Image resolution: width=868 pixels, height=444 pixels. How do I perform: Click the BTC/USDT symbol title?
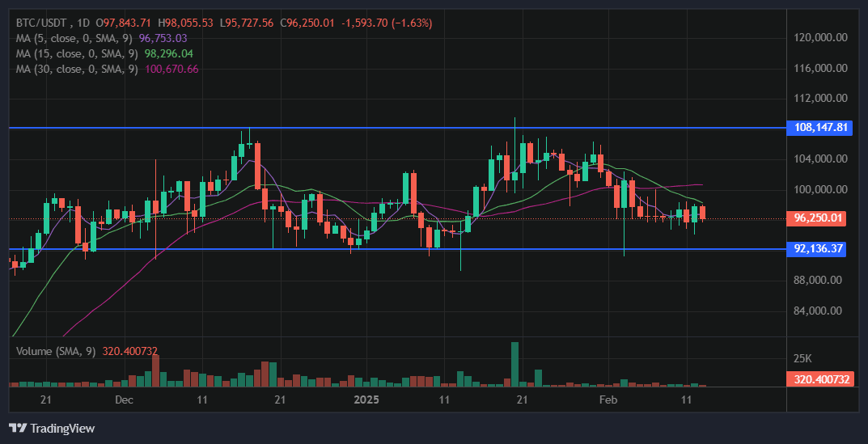tap(42, 23)
